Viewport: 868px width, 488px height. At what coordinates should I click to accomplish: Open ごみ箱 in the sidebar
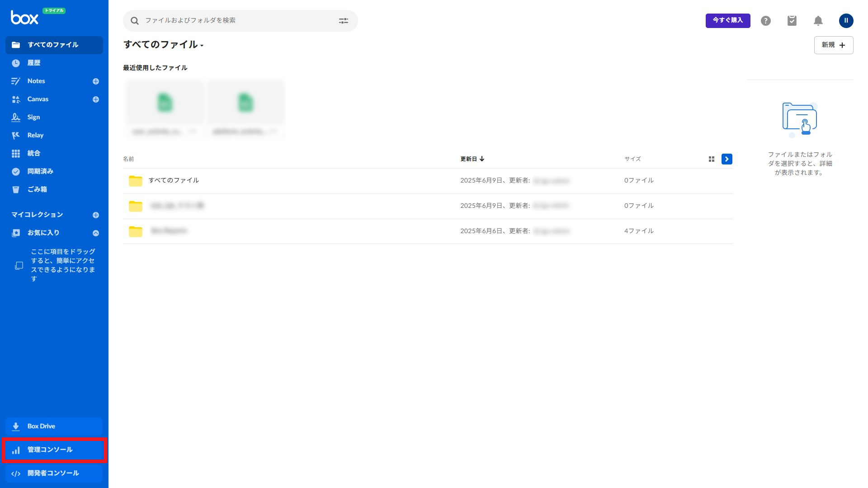click(37, 190)
